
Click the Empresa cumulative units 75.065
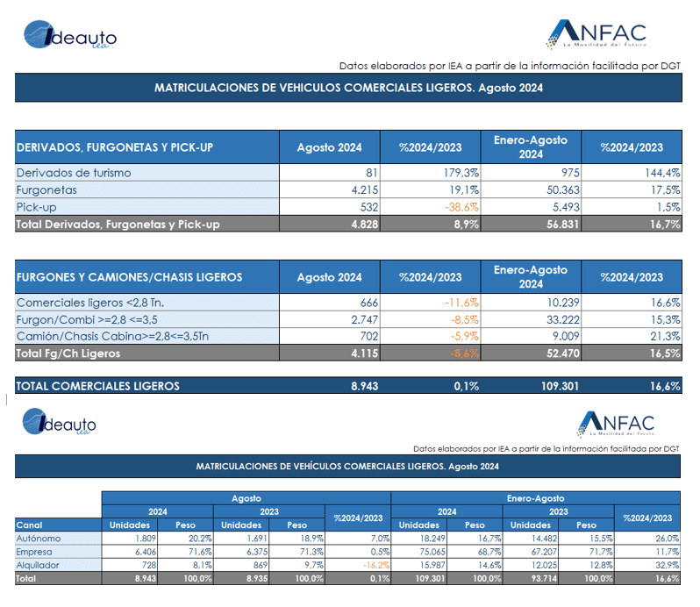tap(432, 552)
